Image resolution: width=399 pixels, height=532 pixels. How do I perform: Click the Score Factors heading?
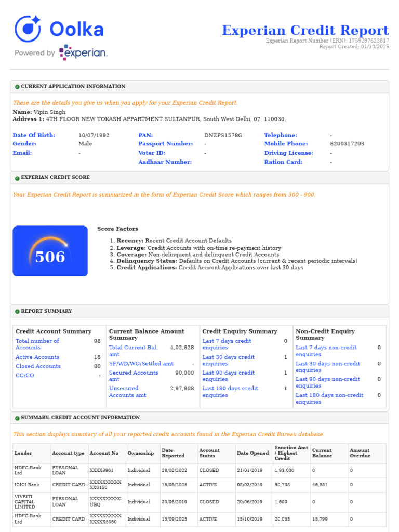pos(118,229)
